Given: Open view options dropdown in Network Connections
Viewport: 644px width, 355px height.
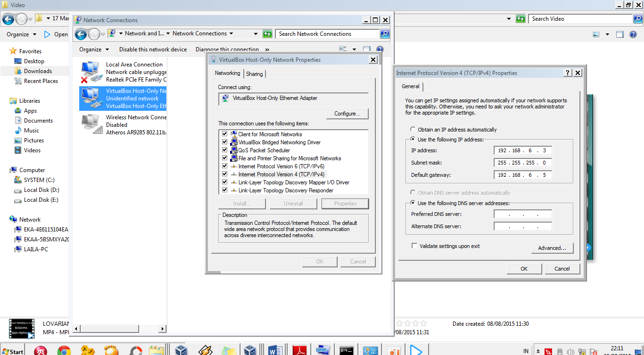Looking at the screenshot, I should coord(355,49).
